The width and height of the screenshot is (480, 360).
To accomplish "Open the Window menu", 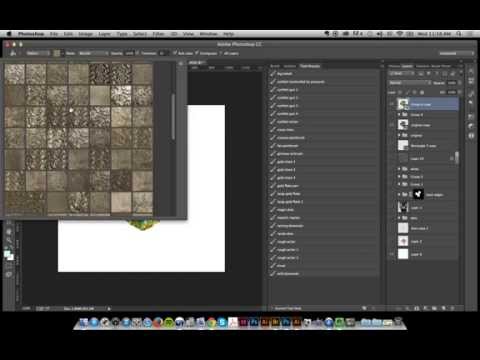I will click(208, 34).
